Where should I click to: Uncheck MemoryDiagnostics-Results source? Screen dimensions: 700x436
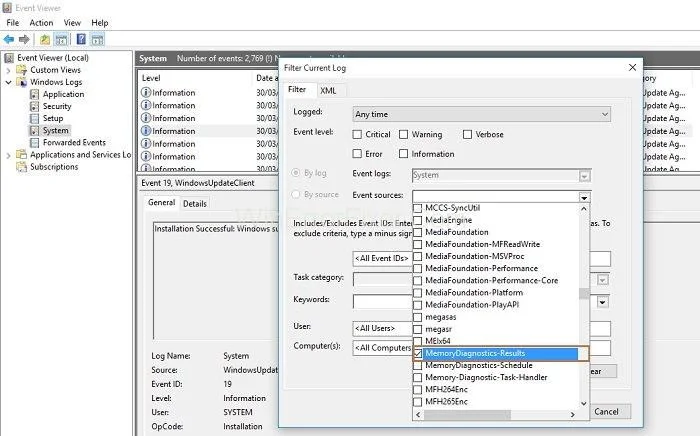[x=418, y=353]
